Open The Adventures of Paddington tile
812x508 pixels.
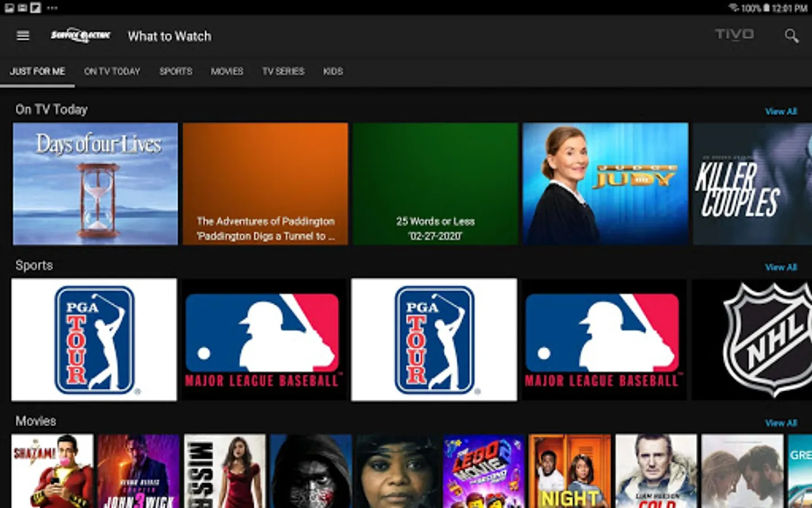[265, 184]
